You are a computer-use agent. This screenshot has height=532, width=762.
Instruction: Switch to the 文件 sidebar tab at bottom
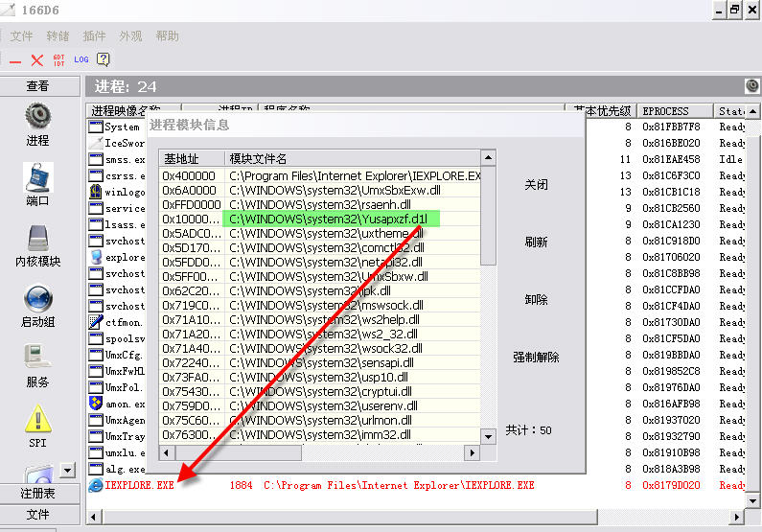(x=39, y=515)
